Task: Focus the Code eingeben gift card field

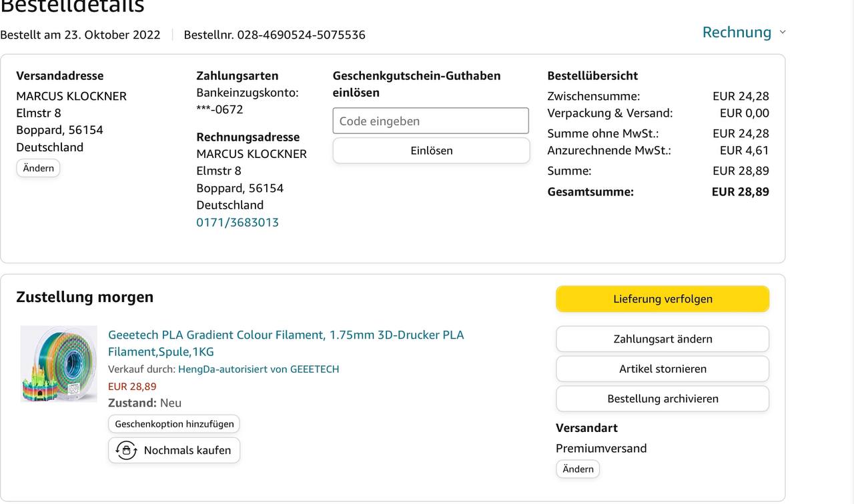Action: click(x=430, y=121)
